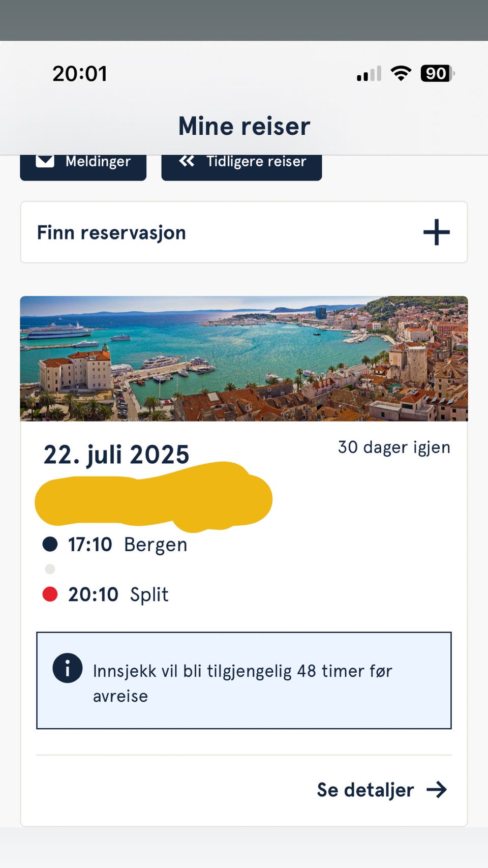
Task: Select the 17:10 Bergen departure
Action: [128, 545]
